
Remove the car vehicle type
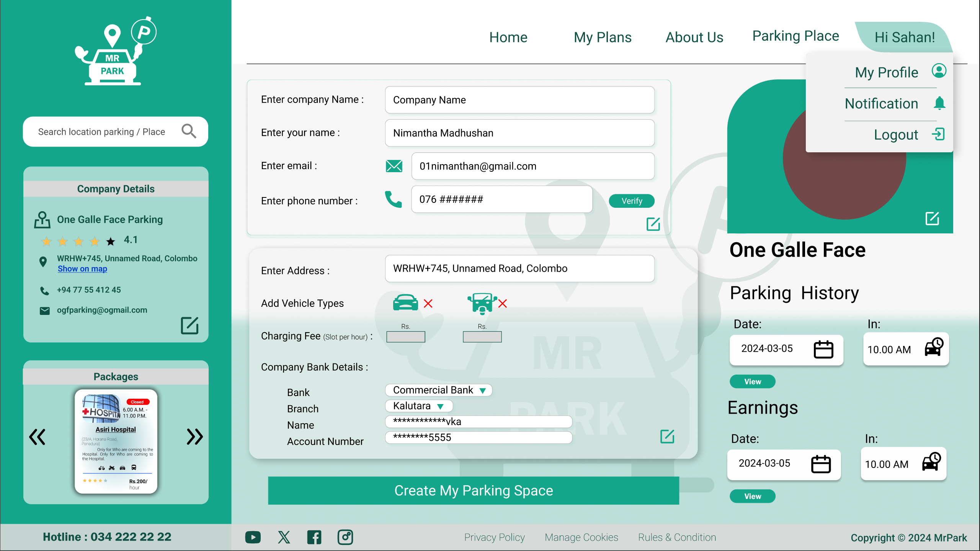click(429, 303)
